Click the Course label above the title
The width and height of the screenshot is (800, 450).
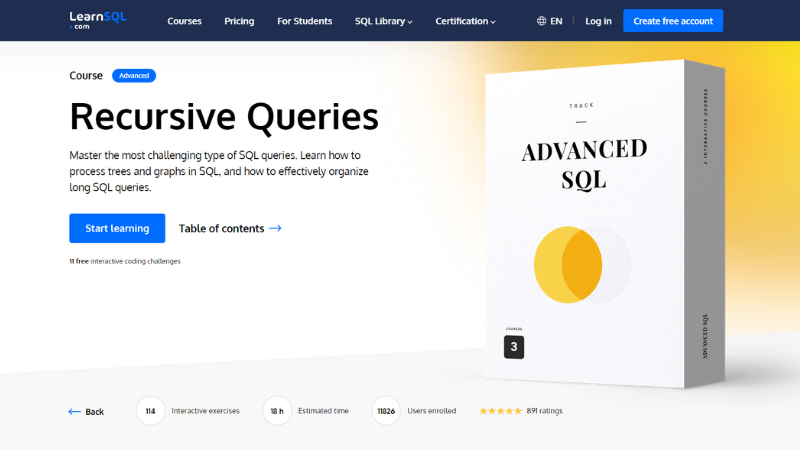click(86, 76)
